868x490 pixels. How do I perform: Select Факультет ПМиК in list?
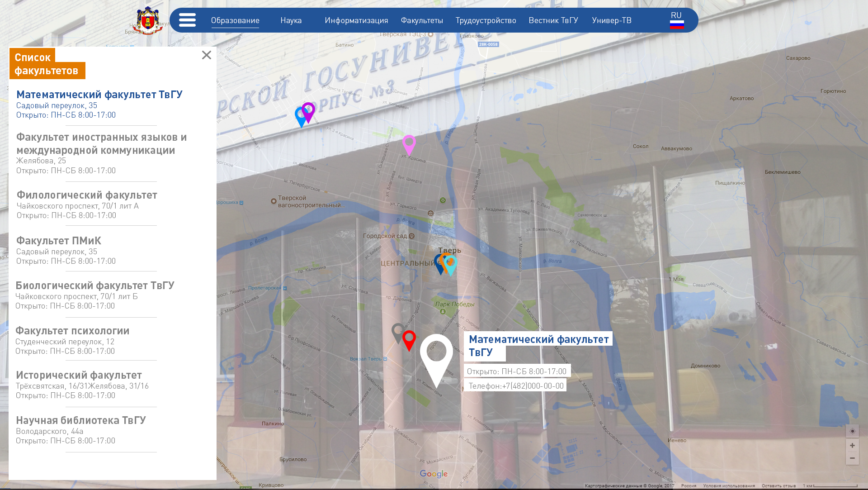59,240
